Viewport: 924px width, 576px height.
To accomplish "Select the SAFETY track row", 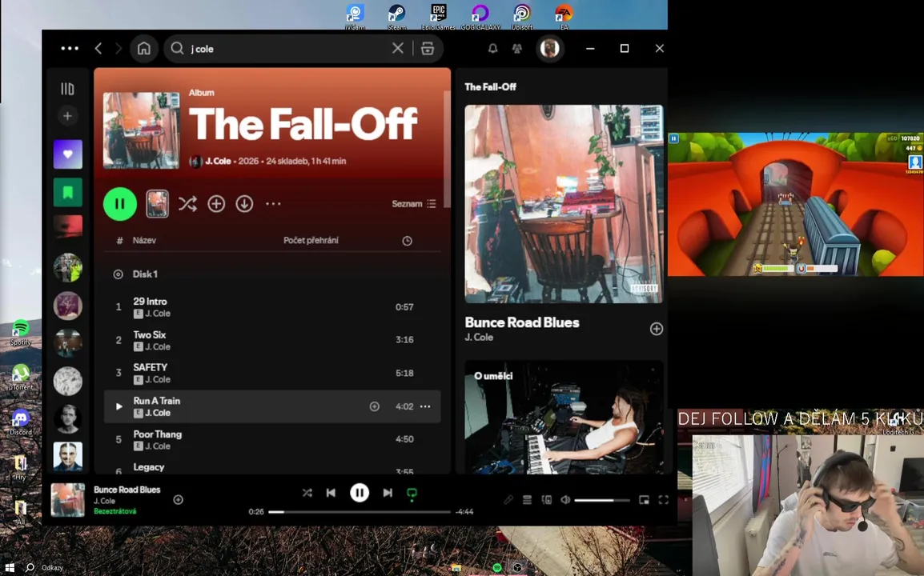I will coord(272,373).
